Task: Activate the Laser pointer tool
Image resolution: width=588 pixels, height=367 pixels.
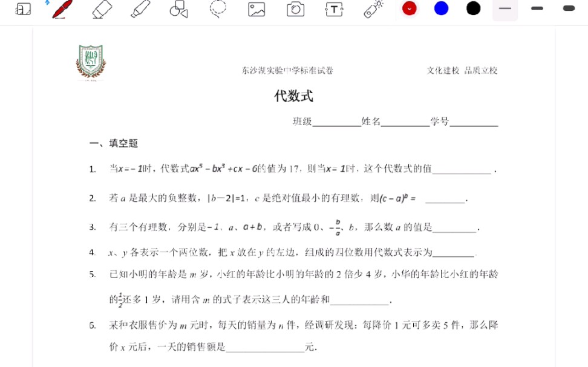Action: pos(373,9)
